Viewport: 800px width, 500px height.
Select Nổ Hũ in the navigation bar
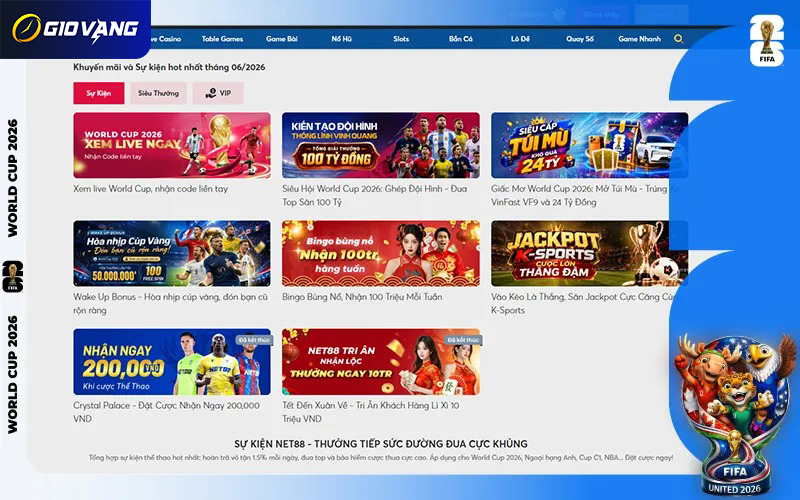[341, 39]
